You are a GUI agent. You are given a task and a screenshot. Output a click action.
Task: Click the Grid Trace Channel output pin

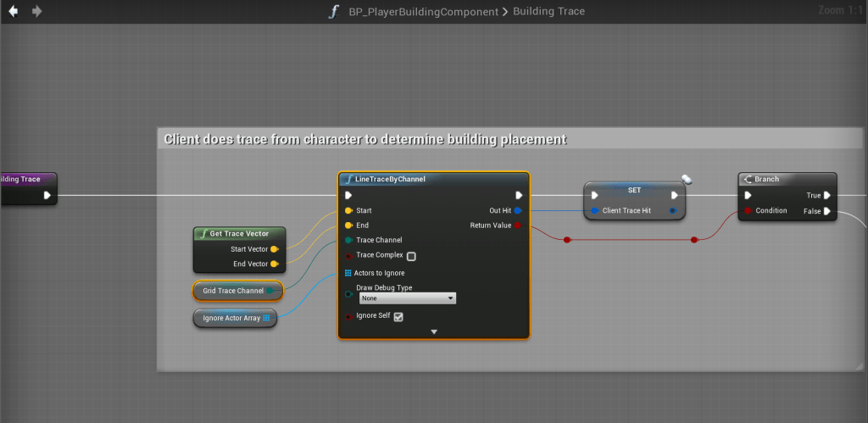[x=270, y=291]
